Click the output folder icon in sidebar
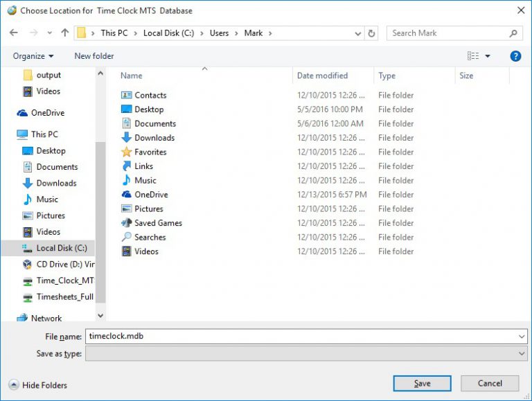The width and height of the screenshot is (532, 401). point(28,75)
